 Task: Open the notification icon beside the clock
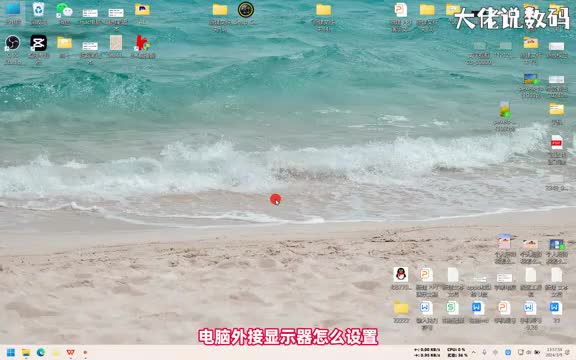[x=568, y=353]
